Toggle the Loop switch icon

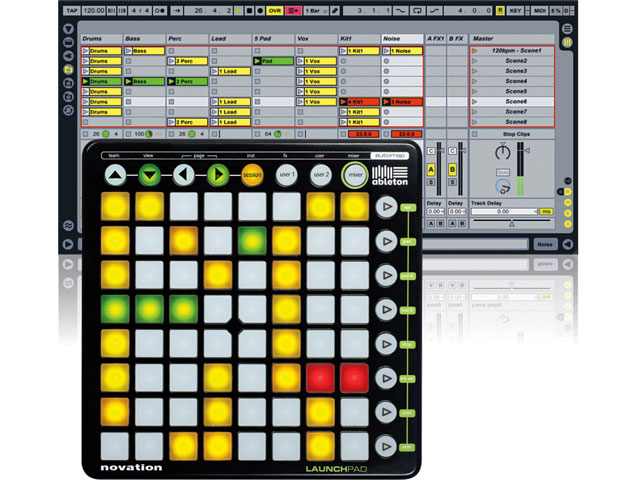(418, 11)
